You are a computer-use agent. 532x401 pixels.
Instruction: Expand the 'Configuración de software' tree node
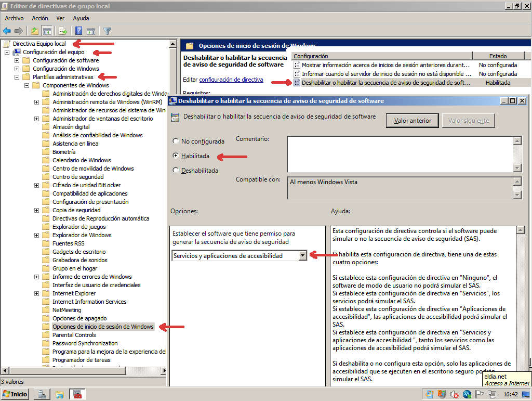point(17,60)
